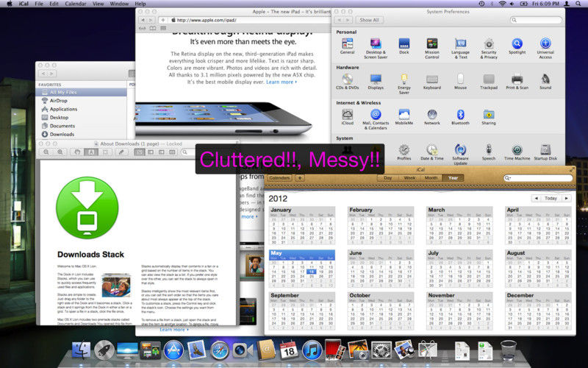The width and height of the screenshot is (588, 368).
Task: Open Security & Privacy preferences
Action: [489, 49]
